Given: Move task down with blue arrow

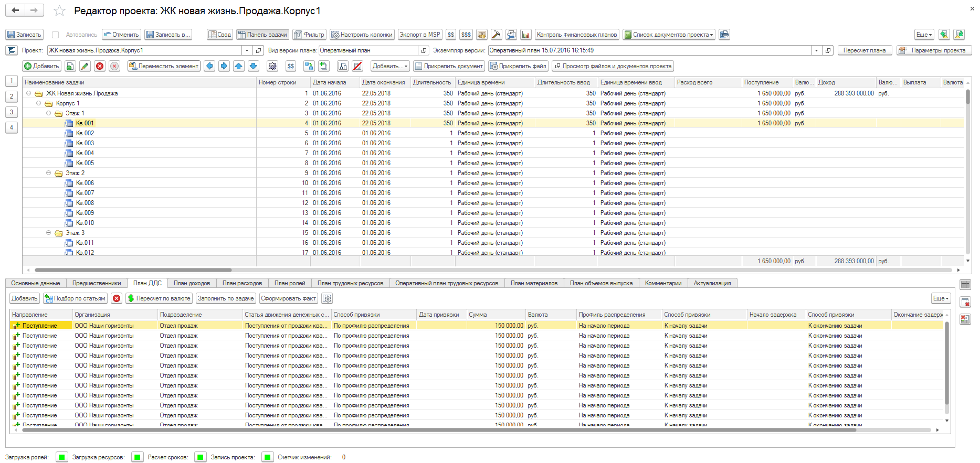Looking at the screenshot, I should (x=254, y=66).
